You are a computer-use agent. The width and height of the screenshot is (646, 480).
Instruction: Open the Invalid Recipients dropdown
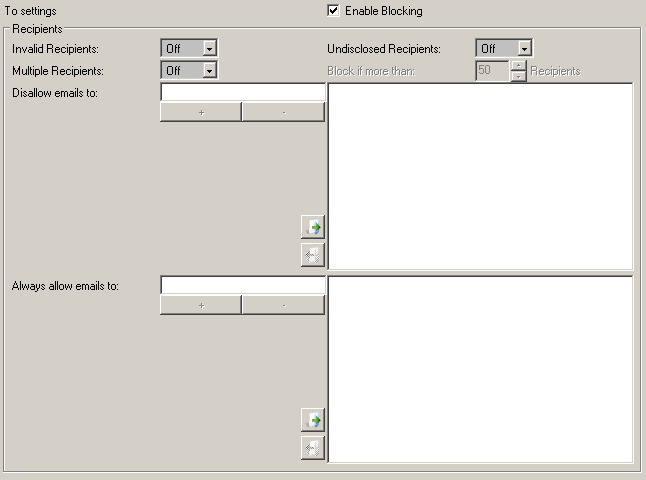[209, 48]
